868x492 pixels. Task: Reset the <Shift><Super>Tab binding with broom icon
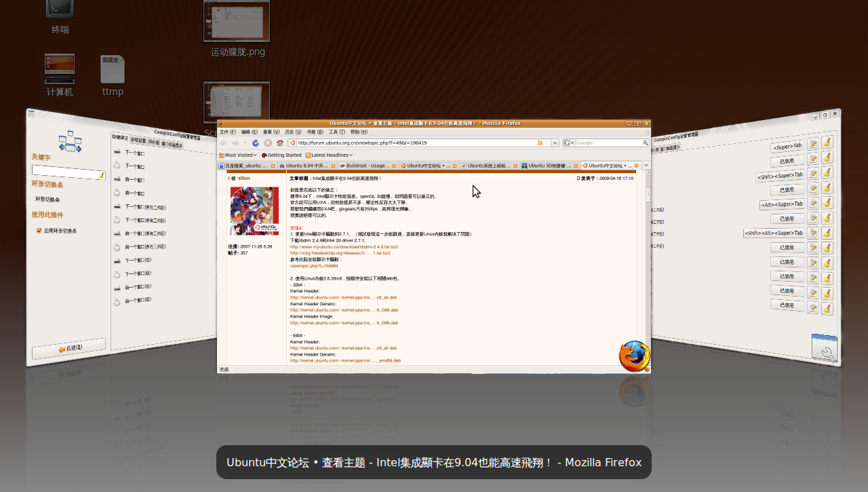coord(827,173)
